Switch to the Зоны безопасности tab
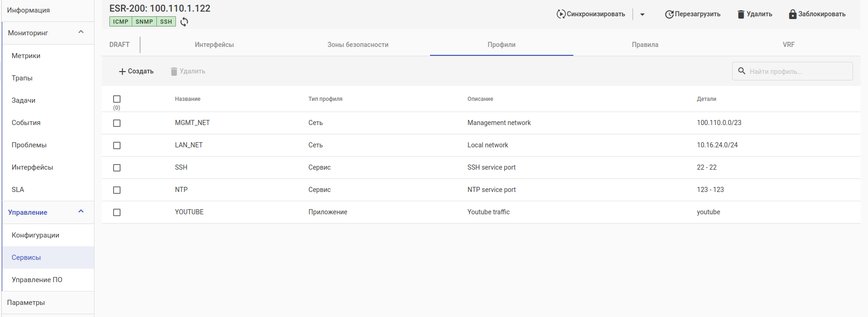The width and height of the screenshot is (868, 317). click(357, 45)
